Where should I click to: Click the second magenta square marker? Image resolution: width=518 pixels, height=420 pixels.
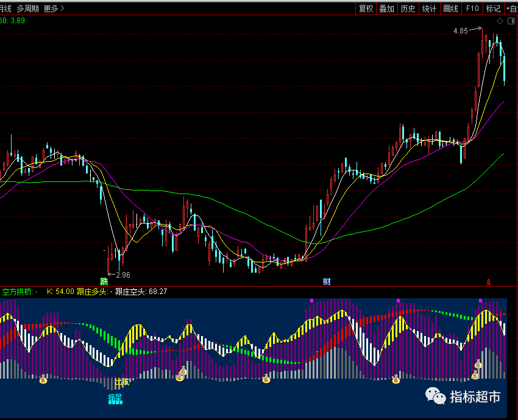tap(398, 301)
